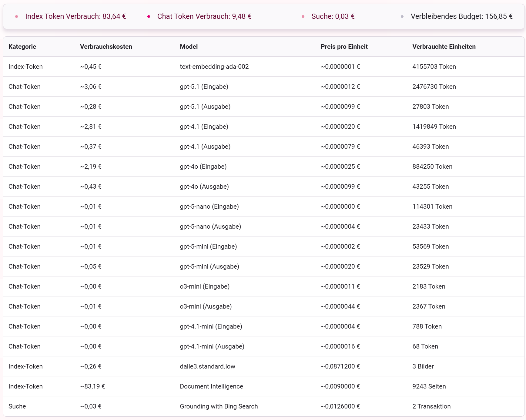Click the ~0,28 € cost value

[91, 107]
